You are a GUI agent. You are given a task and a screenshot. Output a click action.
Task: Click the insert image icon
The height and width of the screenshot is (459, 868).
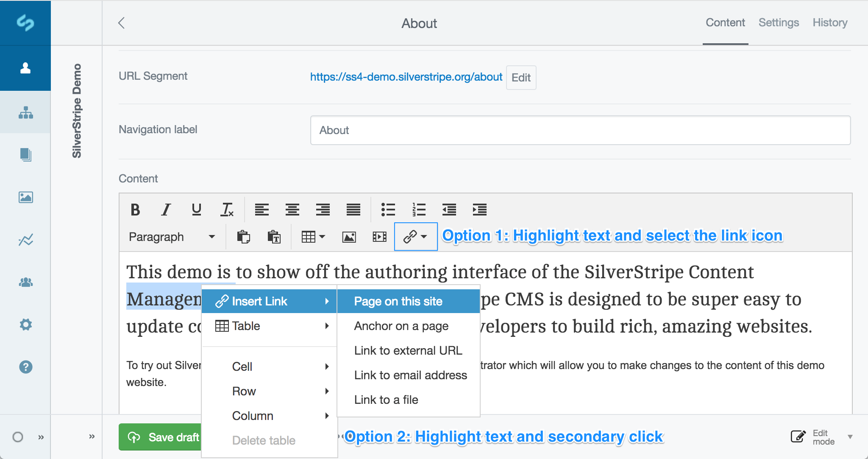point(349,237)
